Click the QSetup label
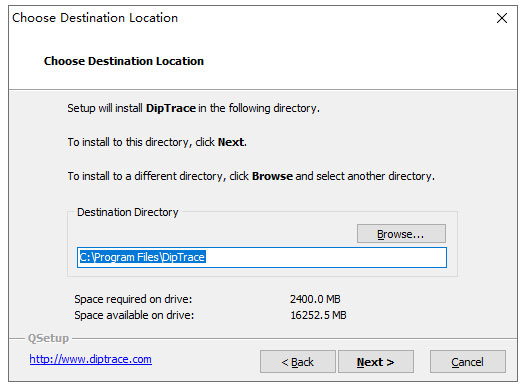The width and height of the screenshot is (523, 388). (48, 338)
